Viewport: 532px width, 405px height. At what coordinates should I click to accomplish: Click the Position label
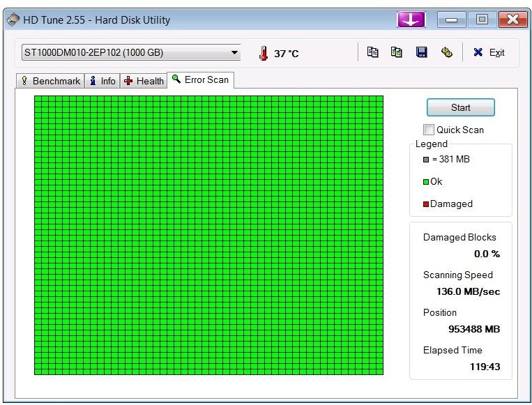click(440, 312)
